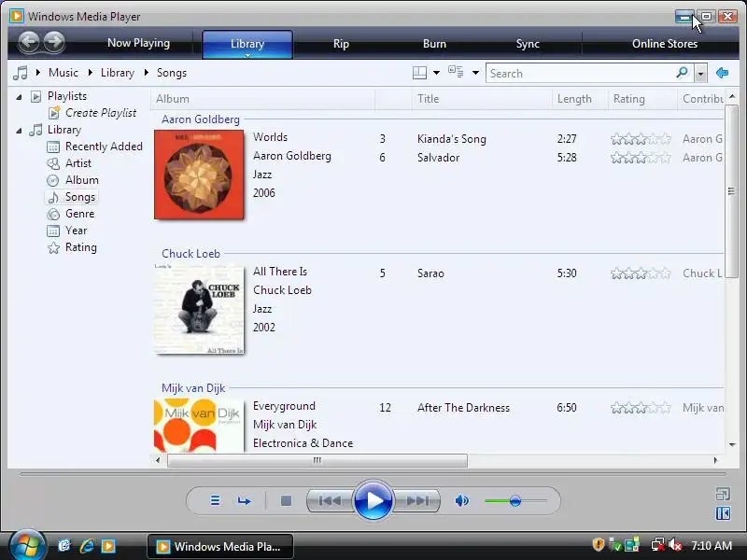The width and height of the screenshot is (747, 560).
Task: Launch Internet Explorer from quick launch
Action: [x=86, y=546]
